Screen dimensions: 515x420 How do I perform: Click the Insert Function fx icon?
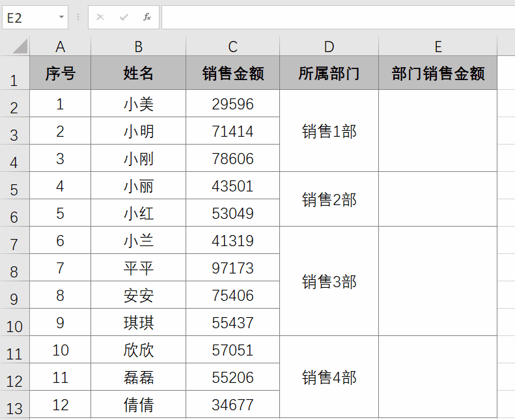[146, 17]
